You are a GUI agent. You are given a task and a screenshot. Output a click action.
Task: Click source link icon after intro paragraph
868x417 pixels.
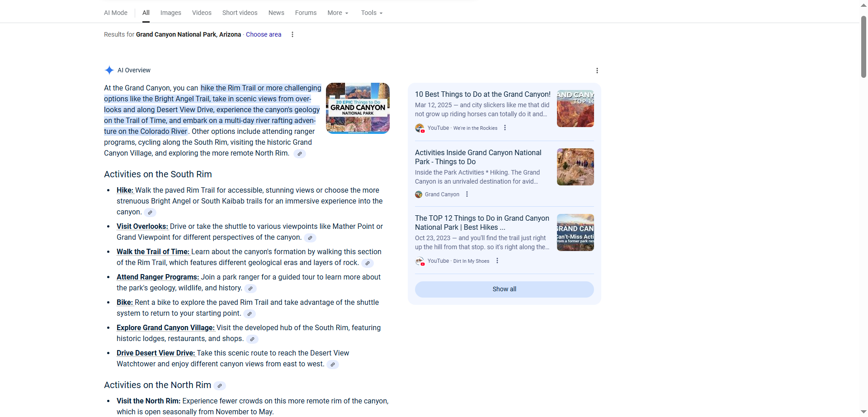pyautogui.click(x=300, y=154)
